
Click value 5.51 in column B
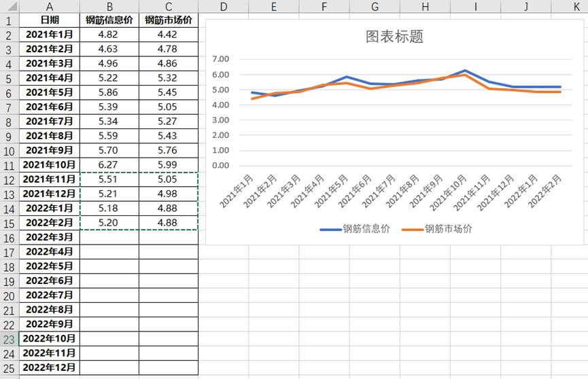pos(109,179)
